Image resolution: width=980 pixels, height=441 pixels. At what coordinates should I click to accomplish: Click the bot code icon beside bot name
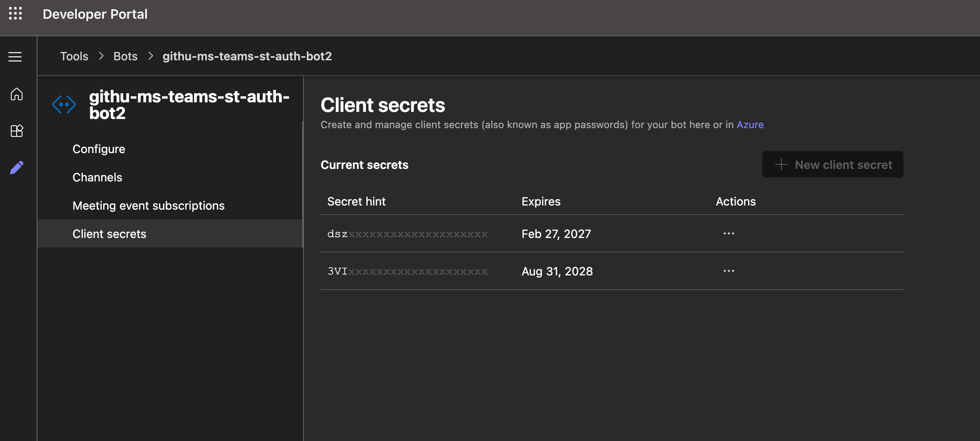64,104
